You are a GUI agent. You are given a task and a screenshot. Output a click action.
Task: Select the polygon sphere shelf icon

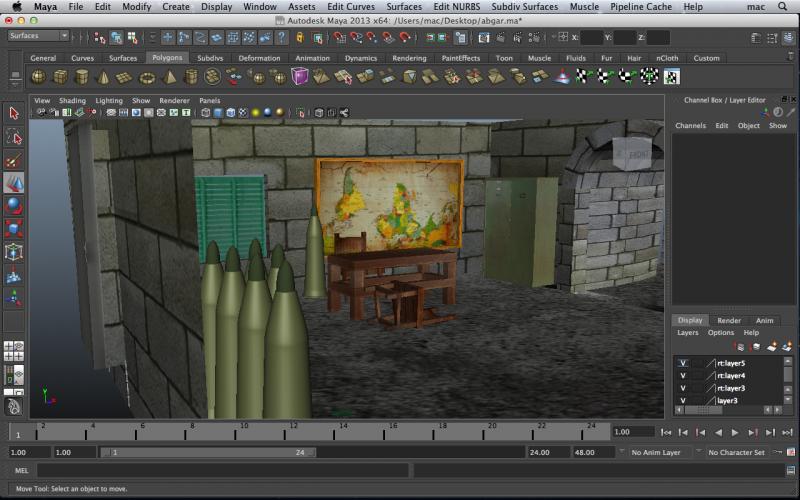click(38, 77)
